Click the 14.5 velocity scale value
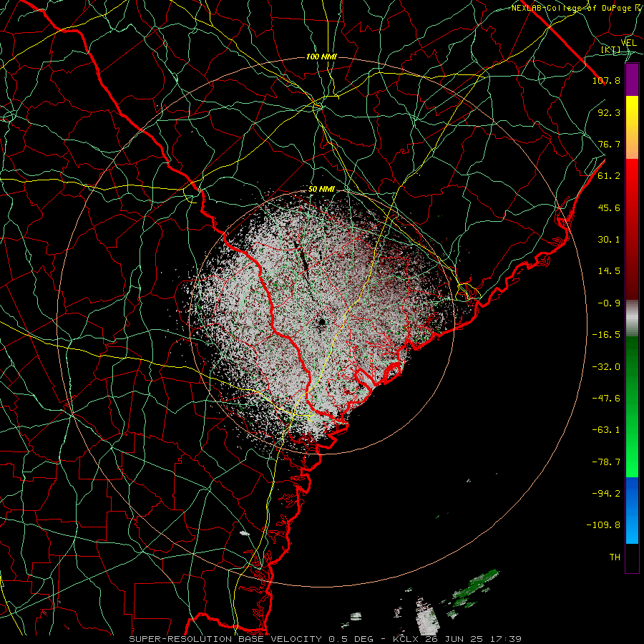The image size is (644, 644). tap(609, 271)
